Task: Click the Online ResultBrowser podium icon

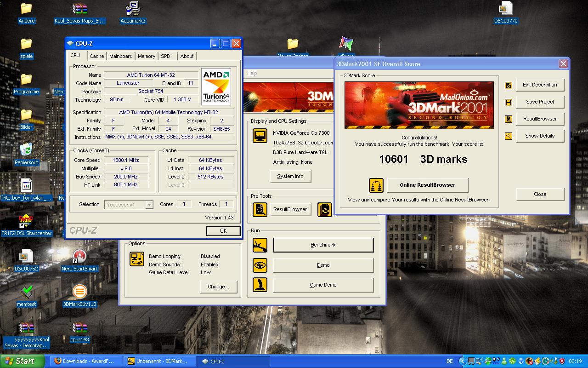Action: pos(376,185)
